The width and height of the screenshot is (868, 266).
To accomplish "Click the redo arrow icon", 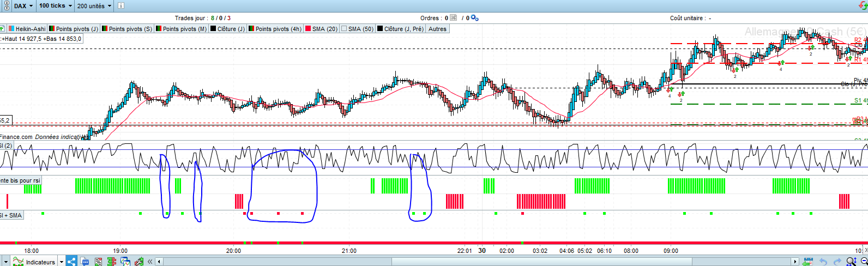I will tap(837, 262).
